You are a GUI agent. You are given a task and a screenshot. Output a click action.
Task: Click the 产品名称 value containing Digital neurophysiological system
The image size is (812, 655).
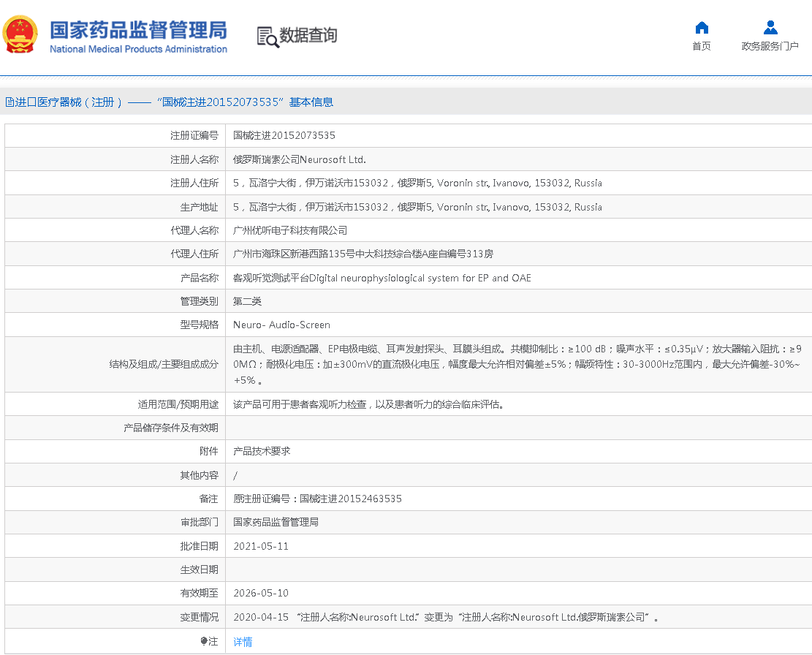click(381, 277)
